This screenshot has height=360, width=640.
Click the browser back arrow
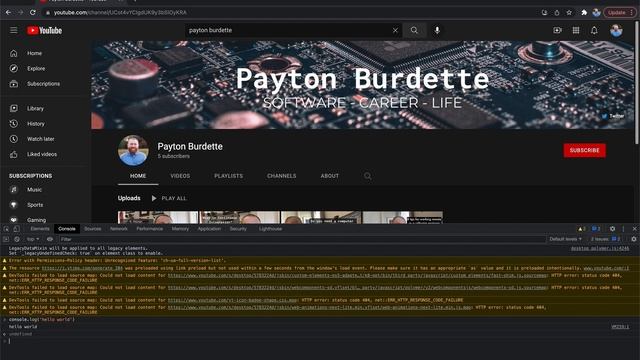coord(8,12)
